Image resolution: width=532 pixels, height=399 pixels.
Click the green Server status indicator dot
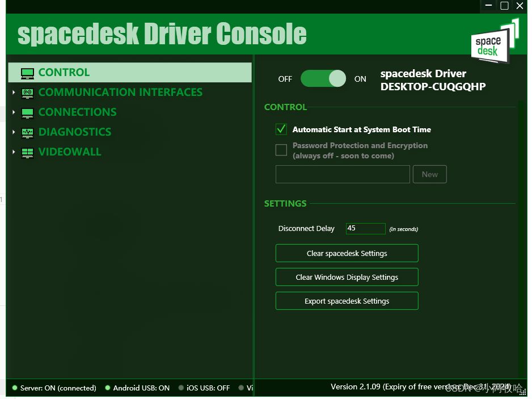pyautogui.click(x=15, y=388)
